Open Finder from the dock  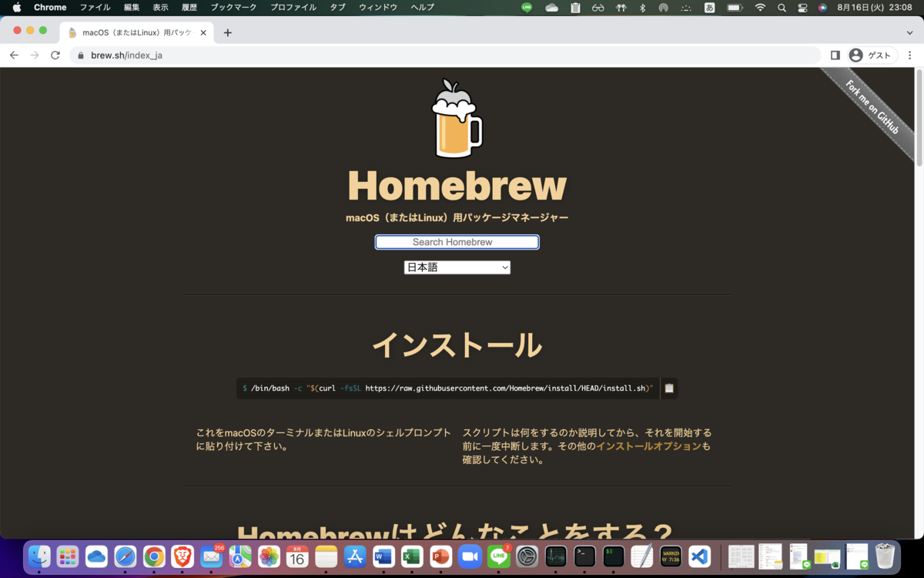39,556
